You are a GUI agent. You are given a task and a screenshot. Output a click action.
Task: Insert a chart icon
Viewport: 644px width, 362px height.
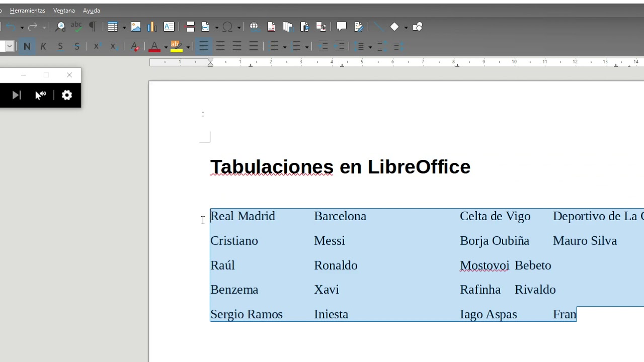click(152, 27)
